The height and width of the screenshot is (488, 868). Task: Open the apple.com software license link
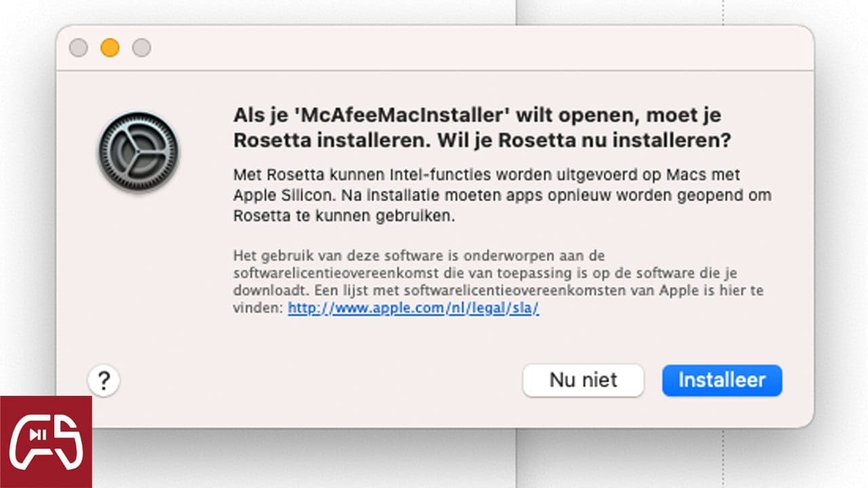(413, 308)
